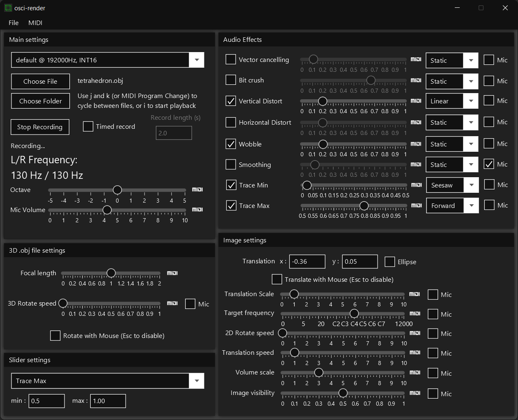518x420 pixels.
Task: Click the MIDI icon beside Focal length
Action: click(x=172, y=273)
